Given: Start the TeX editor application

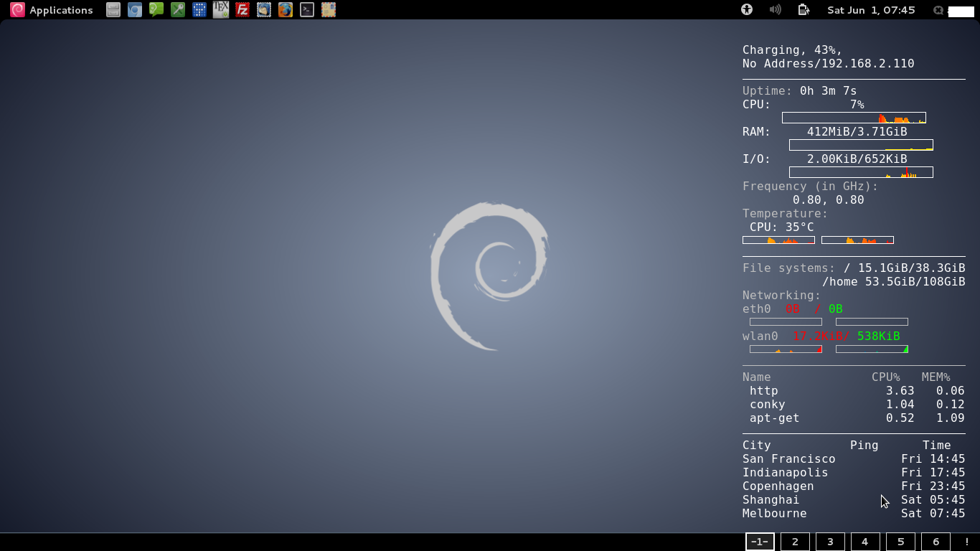Looking at the screenshot, I should tap(220, 9).
